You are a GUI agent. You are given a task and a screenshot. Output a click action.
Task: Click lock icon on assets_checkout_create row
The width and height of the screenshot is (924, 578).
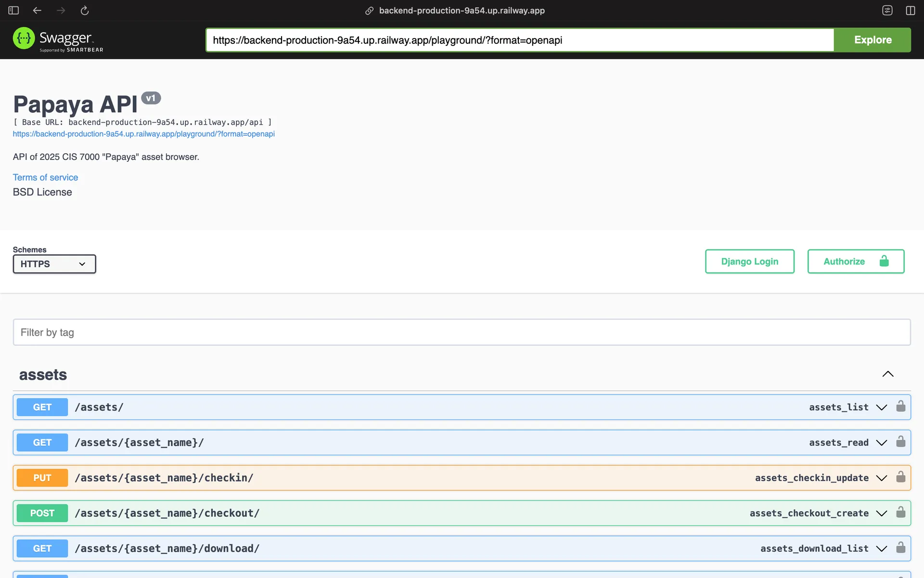click(x=900, y=512)
